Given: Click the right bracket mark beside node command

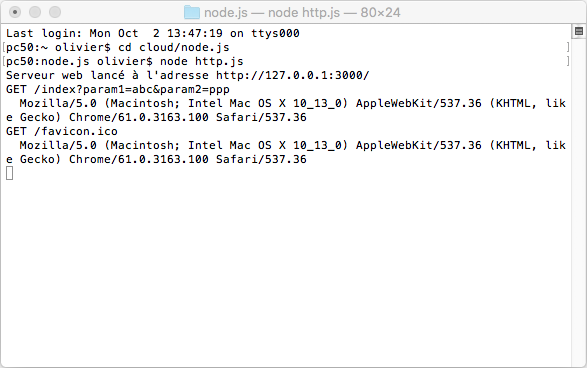Looking at the screenshot, I should click(568, 61).
